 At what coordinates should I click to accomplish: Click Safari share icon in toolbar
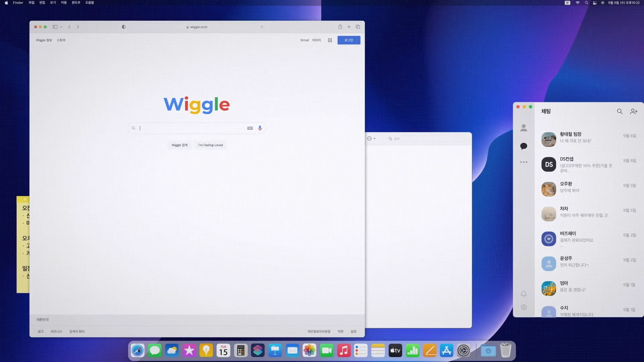(x=340, y=27)
